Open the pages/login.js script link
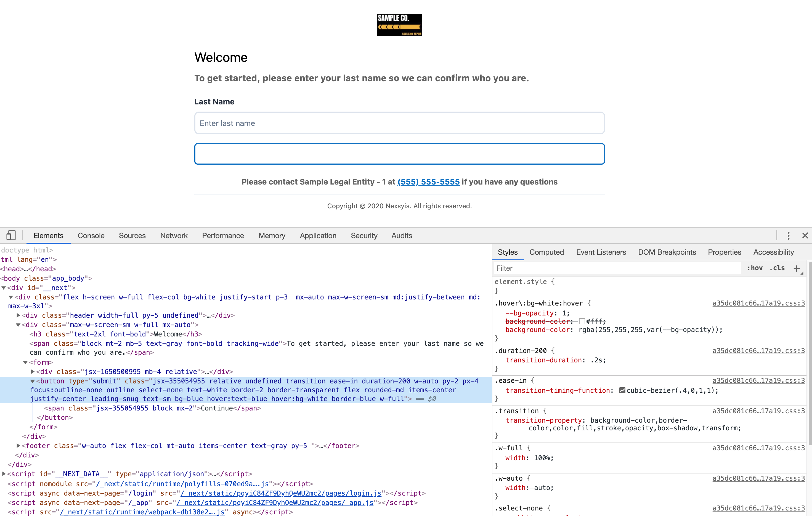This screenshot has width=812, height=516. tap(281, 493)
